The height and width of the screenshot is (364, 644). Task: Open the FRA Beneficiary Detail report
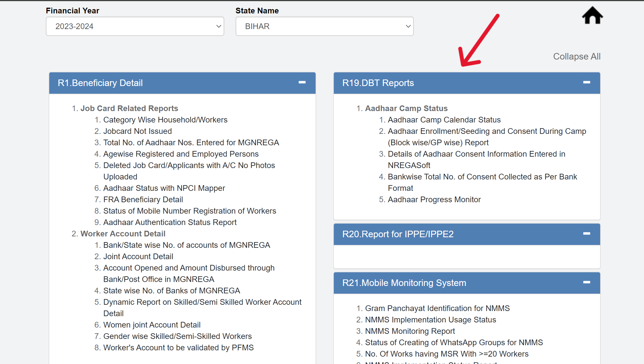[143, 199]
